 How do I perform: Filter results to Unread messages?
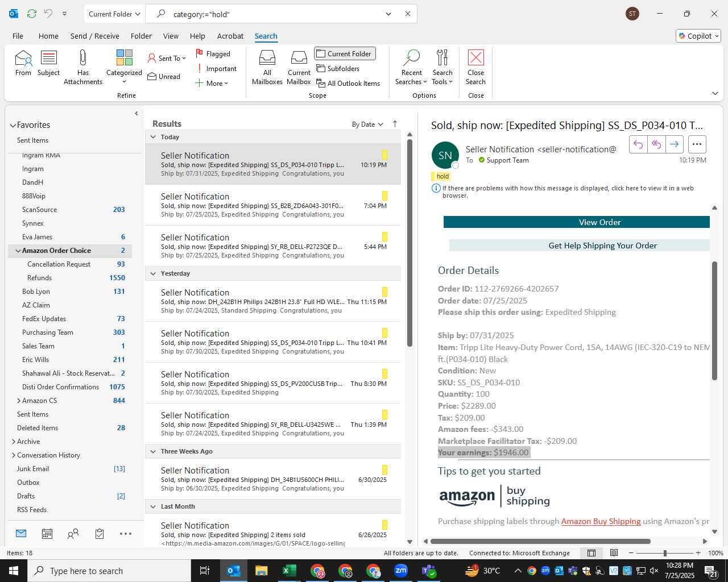pos(164,77)
